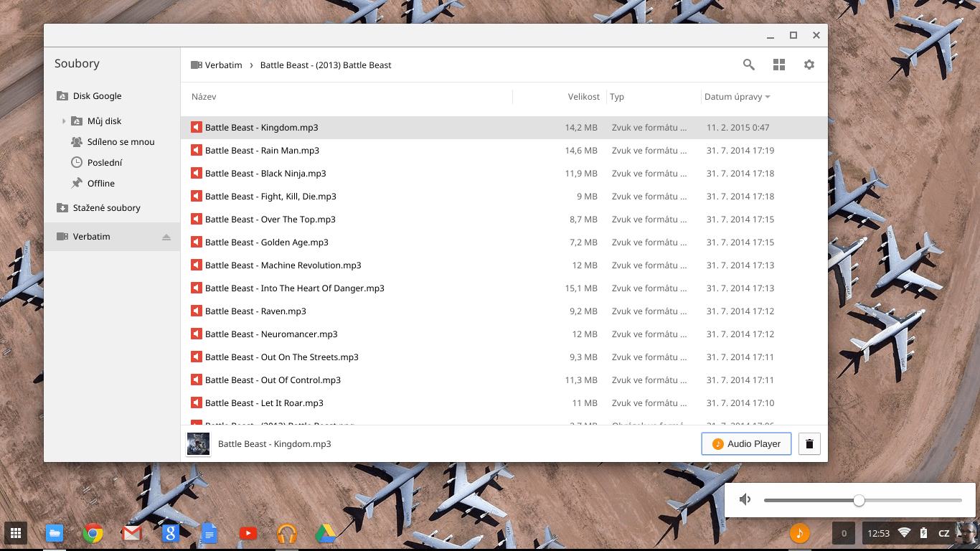Image resolution: width=980 pixels, height=551 pixels.
Task: Switch to thumbnail grid view
Action: coord(779,65)
